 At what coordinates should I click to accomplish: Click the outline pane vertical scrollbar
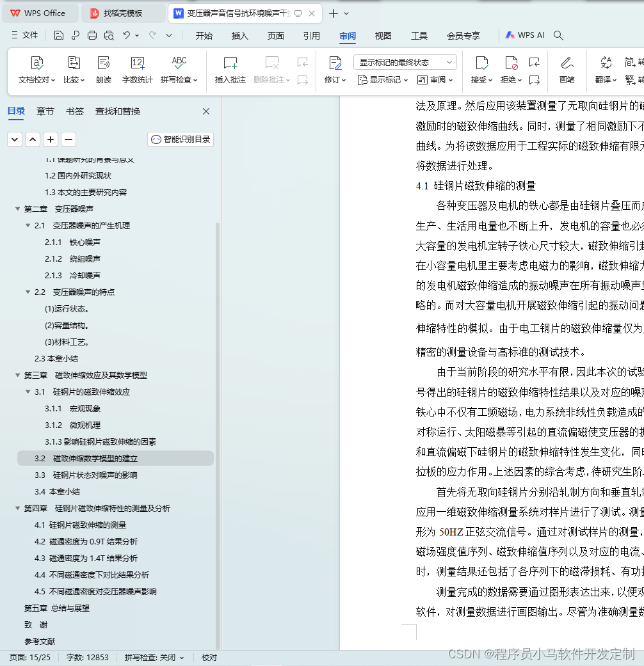pos(218,435)
